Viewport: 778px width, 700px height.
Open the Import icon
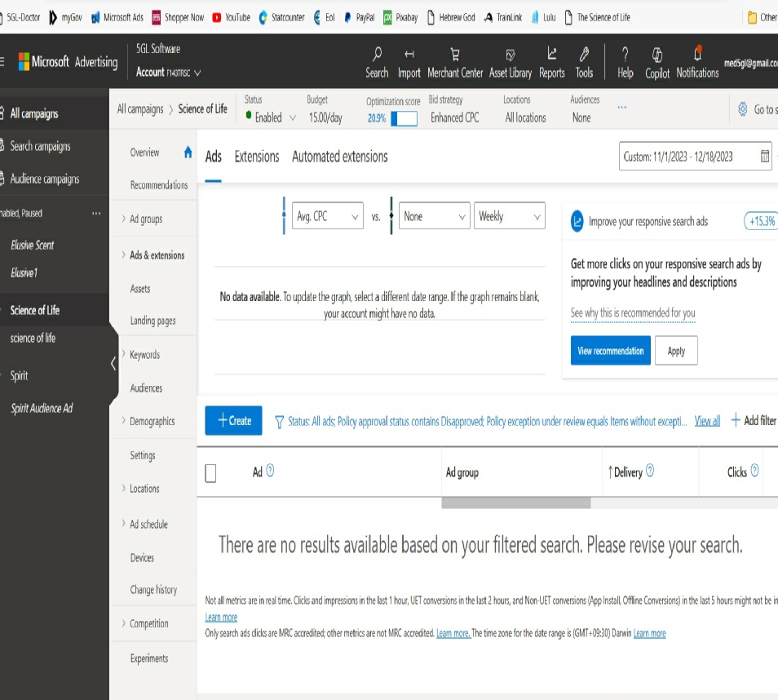[409, 54]
